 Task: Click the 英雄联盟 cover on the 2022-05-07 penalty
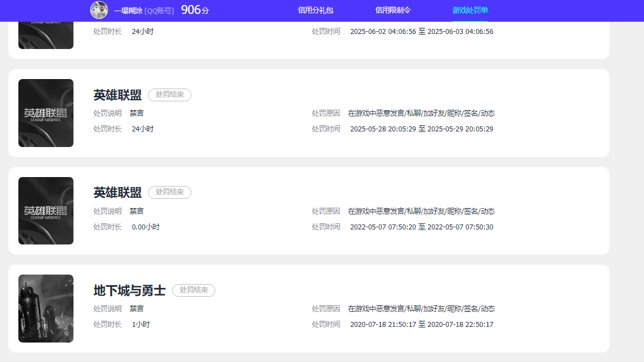(x=46, y=211)
